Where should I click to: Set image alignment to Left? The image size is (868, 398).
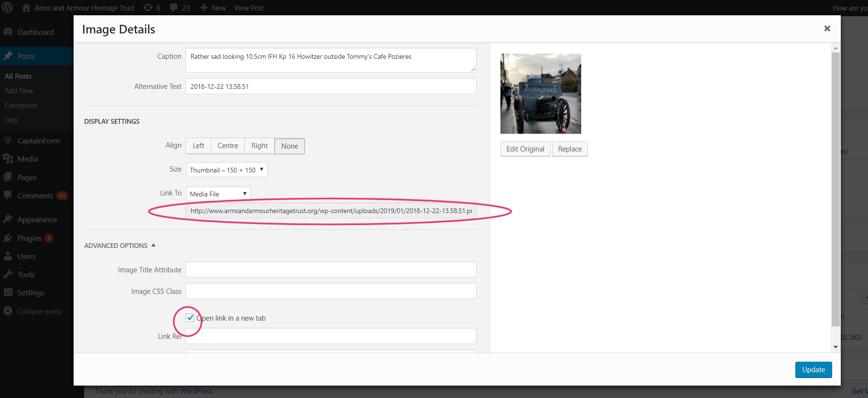[198, 146]
